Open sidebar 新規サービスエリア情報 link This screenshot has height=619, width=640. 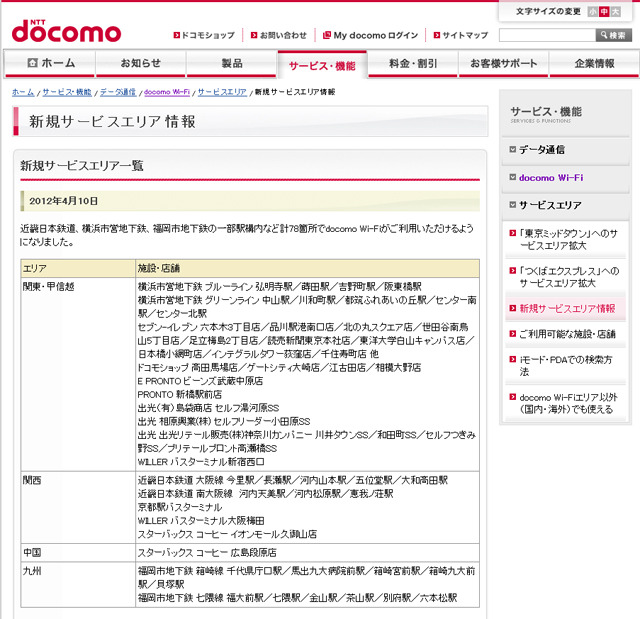tap(567, 308)
